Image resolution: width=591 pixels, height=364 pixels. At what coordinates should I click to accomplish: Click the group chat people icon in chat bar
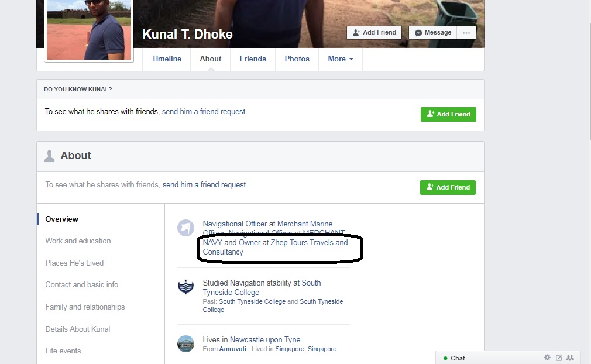click(571, 358)
